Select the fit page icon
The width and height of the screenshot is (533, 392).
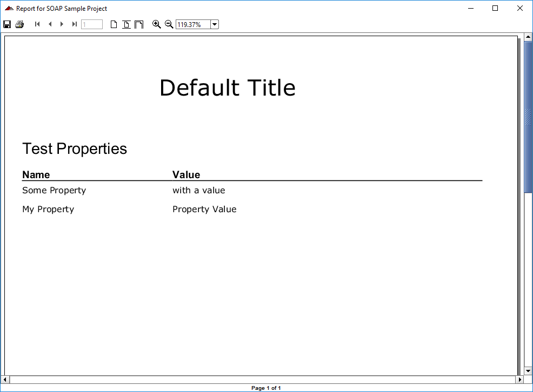point(126,24)
